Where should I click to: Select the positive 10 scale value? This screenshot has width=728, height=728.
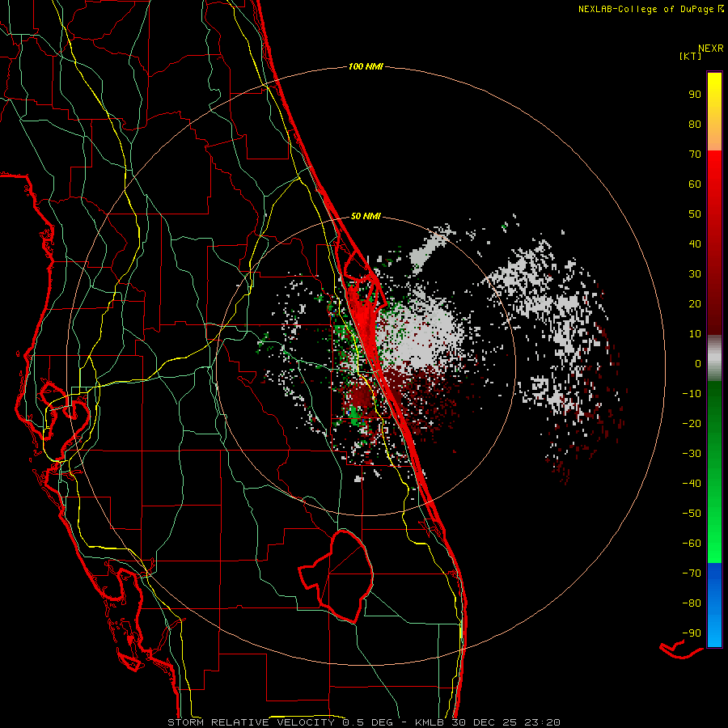pyautogui.click(x=695, y=334)
